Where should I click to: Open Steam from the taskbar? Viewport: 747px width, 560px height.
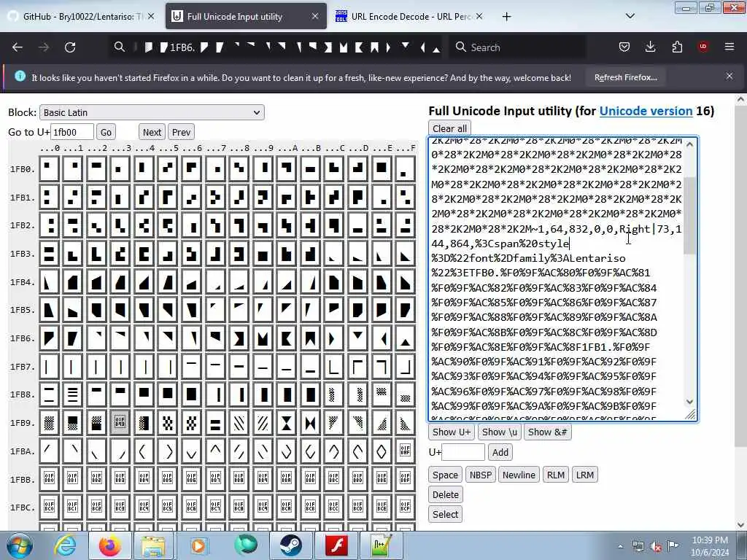click(x=290, y=545)
